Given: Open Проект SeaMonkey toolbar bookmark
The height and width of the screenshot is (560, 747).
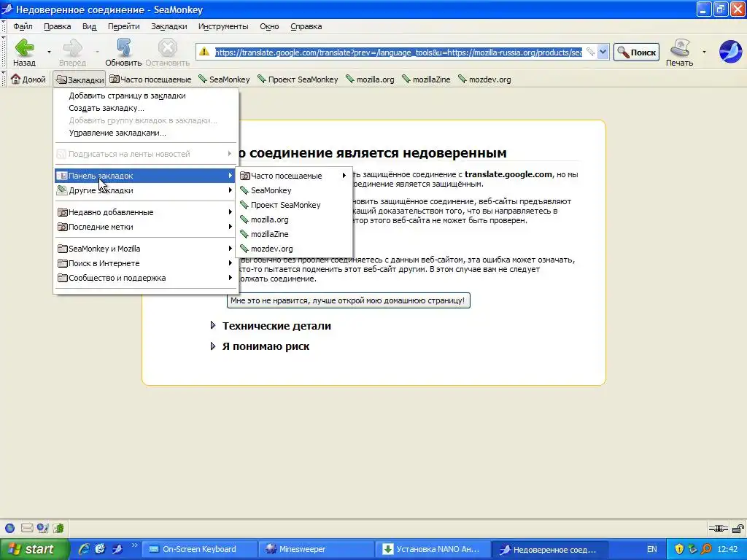Looking at the screenshot, I should click(x=298, y=79).
